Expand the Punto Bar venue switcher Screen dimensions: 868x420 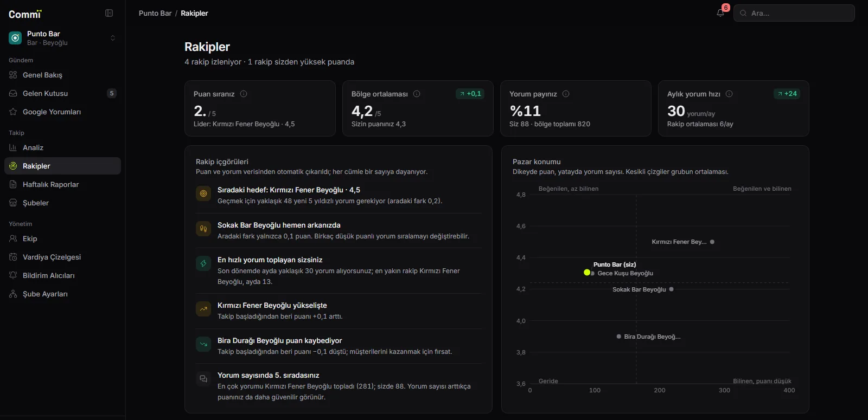[x=113, y=38]
